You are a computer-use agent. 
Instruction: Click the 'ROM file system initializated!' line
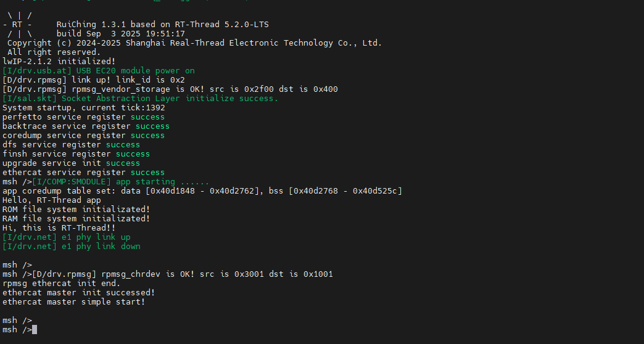pos(76,210)
